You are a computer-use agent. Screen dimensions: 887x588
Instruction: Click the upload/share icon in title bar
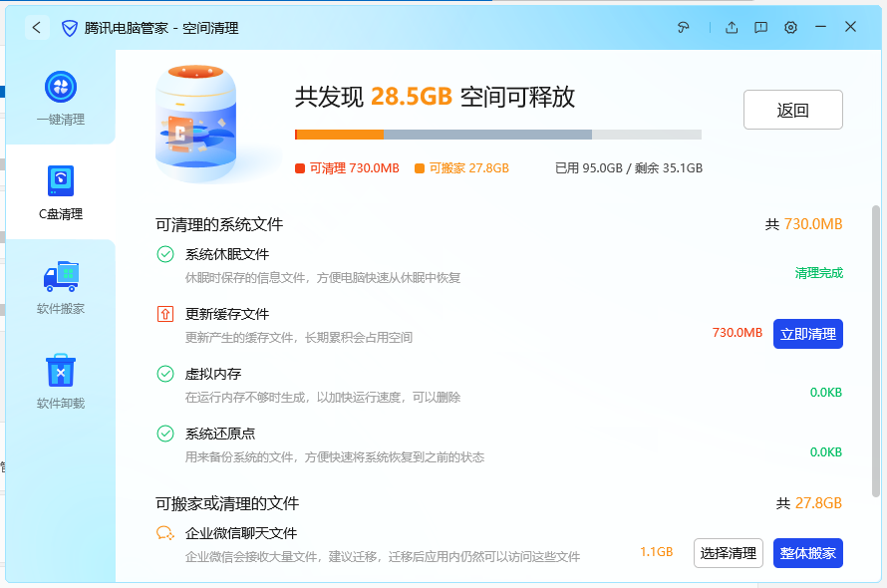tap(732, 27)
